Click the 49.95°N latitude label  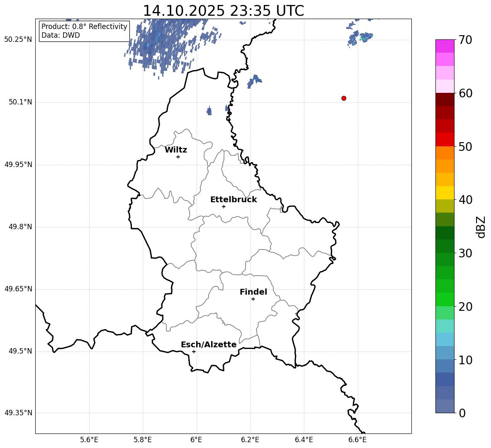tap(18, 165)
